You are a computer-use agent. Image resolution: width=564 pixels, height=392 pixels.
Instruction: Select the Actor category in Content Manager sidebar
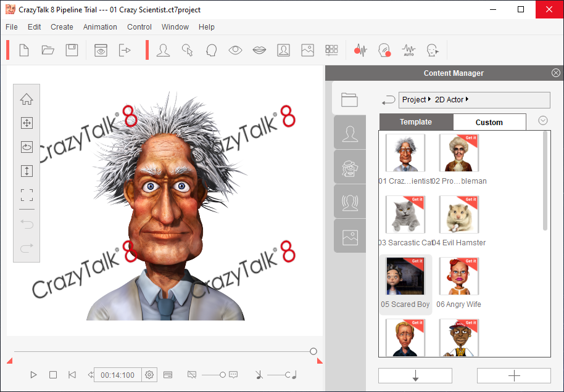pyautogui.click(x=350, y=134)
